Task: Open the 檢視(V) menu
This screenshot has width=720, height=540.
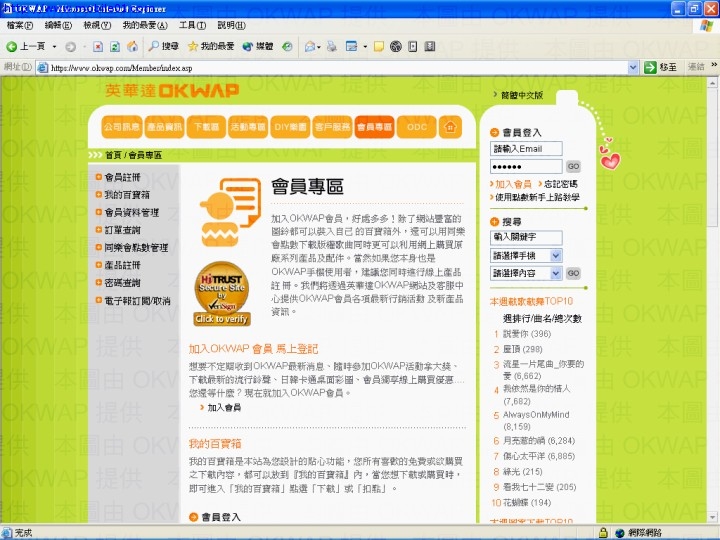Action: [97, 25]
